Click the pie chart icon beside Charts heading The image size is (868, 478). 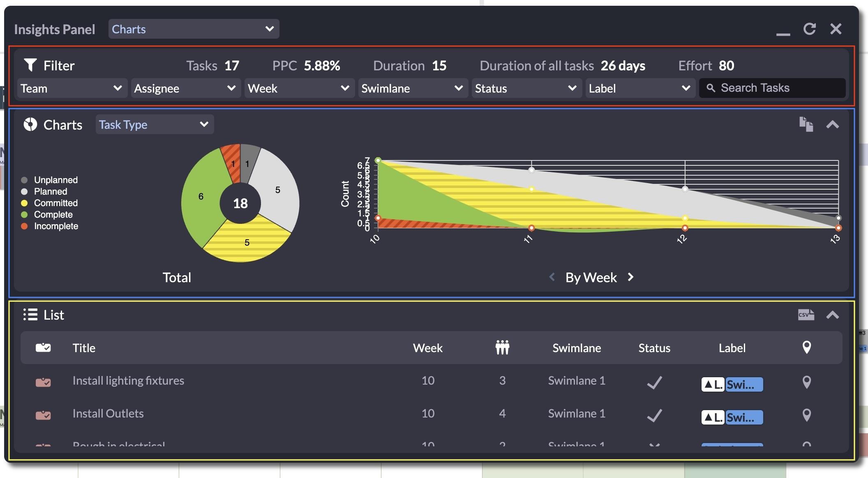point(30,124)
